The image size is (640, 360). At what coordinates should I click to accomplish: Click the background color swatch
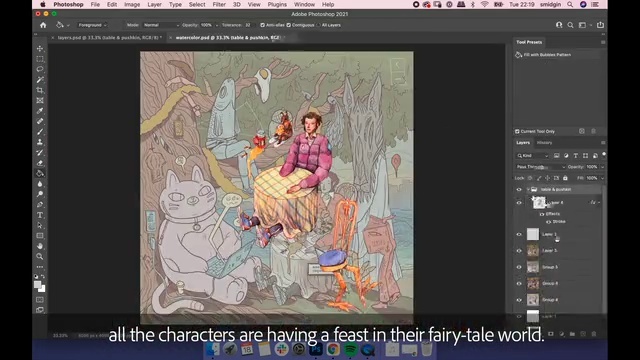coord(43,289)
